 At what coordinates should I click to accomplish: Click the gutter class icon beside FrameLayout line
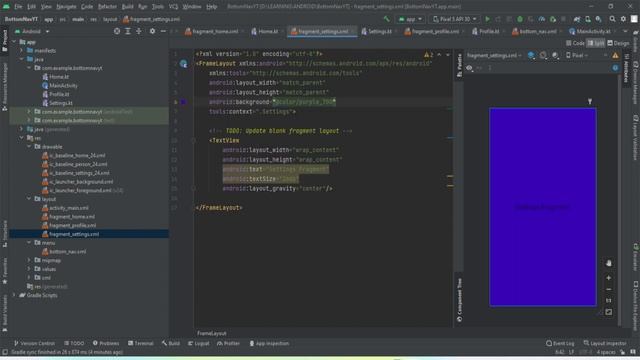(183, 64)
